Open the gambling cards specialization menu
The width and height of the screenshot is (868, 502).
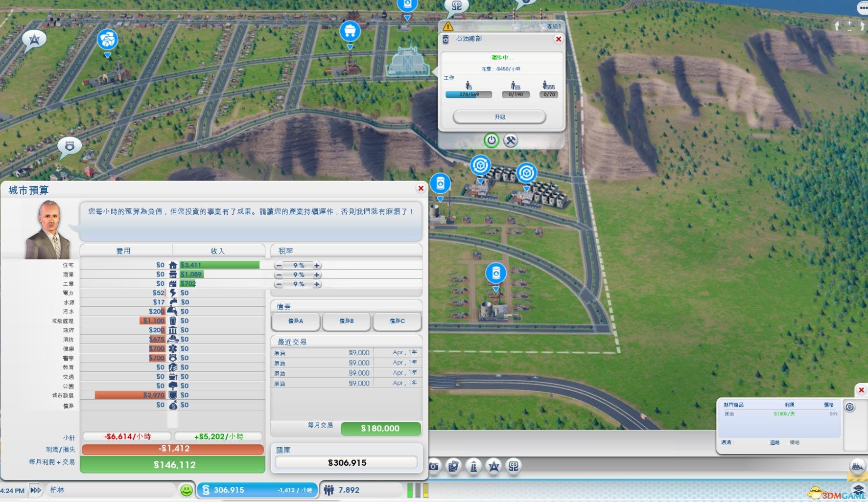click(453, 466)
